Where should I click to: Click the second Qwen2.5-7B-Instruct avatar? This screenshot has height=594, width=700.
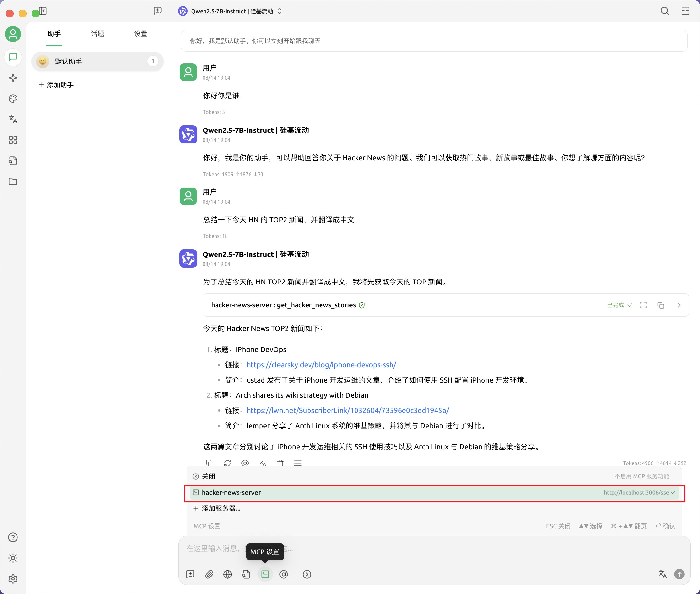click(x=188, y=258)
